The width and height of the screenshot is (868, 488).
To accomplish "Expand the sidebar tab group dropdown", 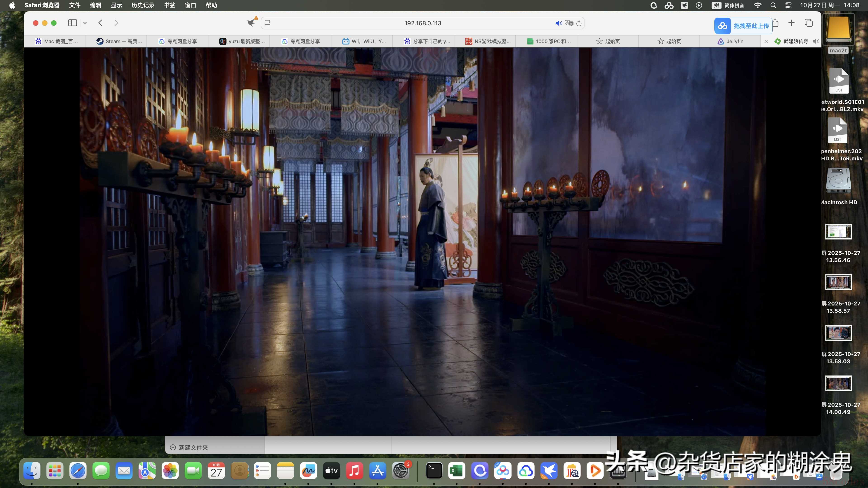I will pyautogui.click(x=85, y=23).
